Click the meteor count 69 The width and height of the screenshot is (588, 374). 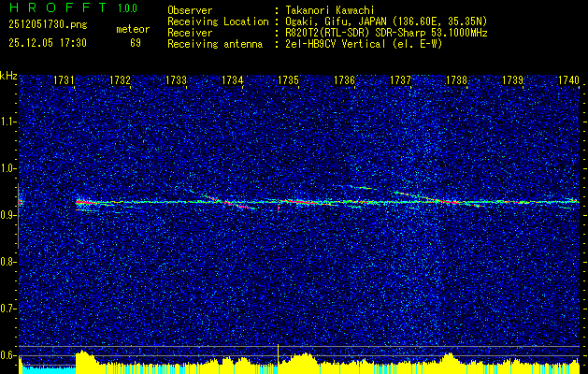[x=136, y=43]
